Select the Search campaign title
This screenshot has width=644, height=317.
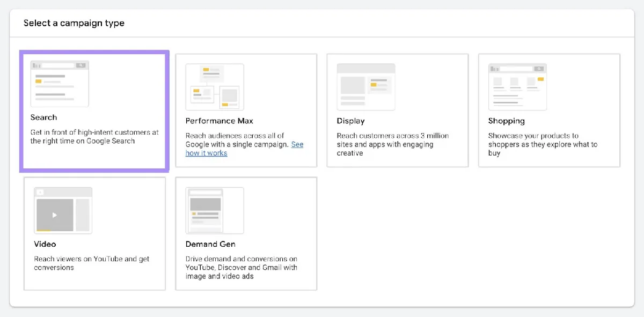(43, 117)
